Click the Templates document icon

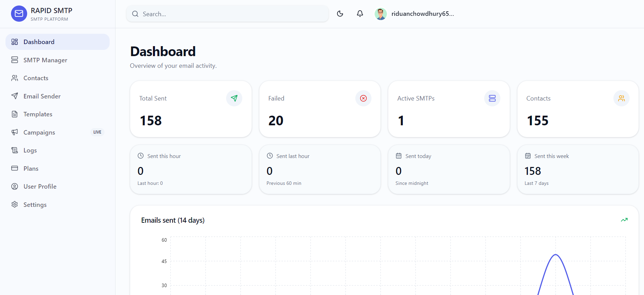pos(14,114)
